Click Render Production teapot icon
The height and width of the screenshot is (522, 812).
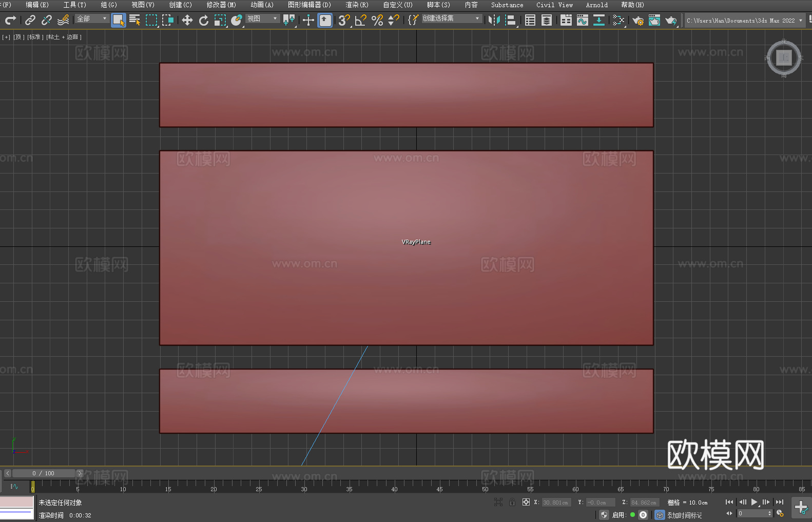(671, 20)
